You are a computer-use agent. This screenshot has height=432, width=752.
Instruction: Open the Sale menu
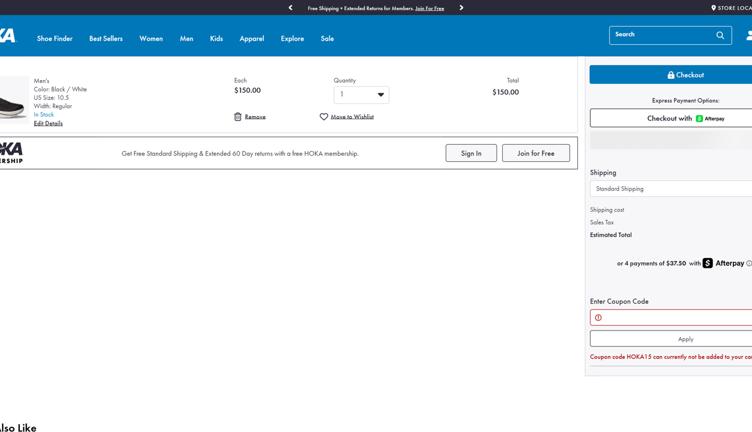[x=327, y=38]
